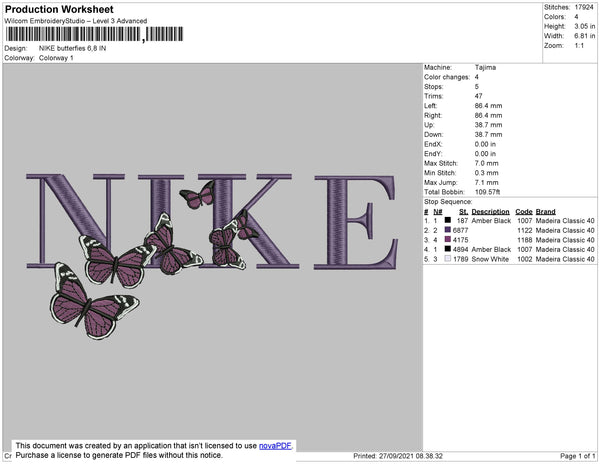Click the "Stops:" label
600x464 pixels.
(434, 86)
